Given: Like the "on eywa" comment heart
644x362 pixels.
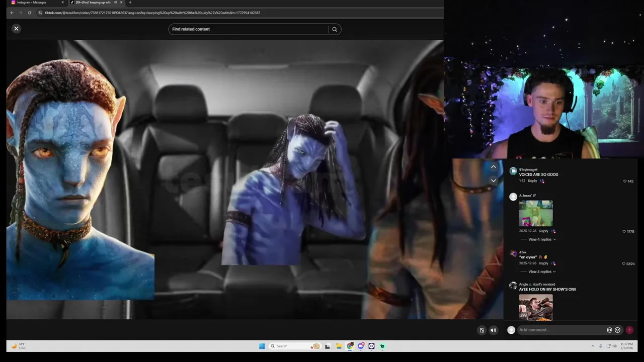Looking at the screenshot, I should pyautogui.click(x=624, y=263).
